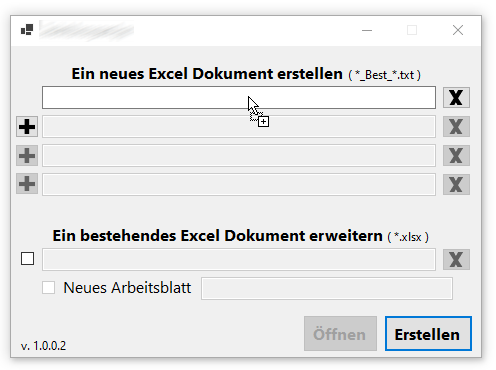Viewport: 496px width, 370px height.
Task: Click the X button on third row
Action: 456,155
